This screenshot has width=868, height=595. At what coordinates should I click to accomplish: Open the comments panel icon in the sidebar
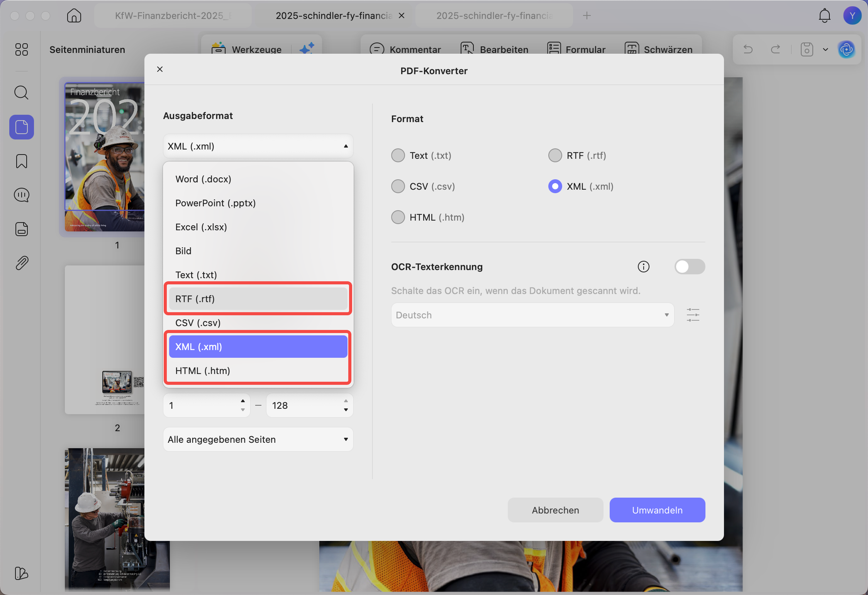(22, 195)
